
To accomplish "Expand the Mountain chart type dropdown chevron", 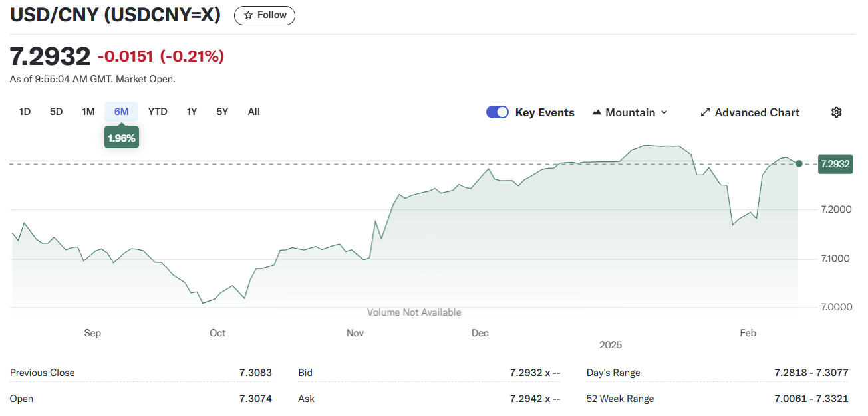I will [664, 112].
